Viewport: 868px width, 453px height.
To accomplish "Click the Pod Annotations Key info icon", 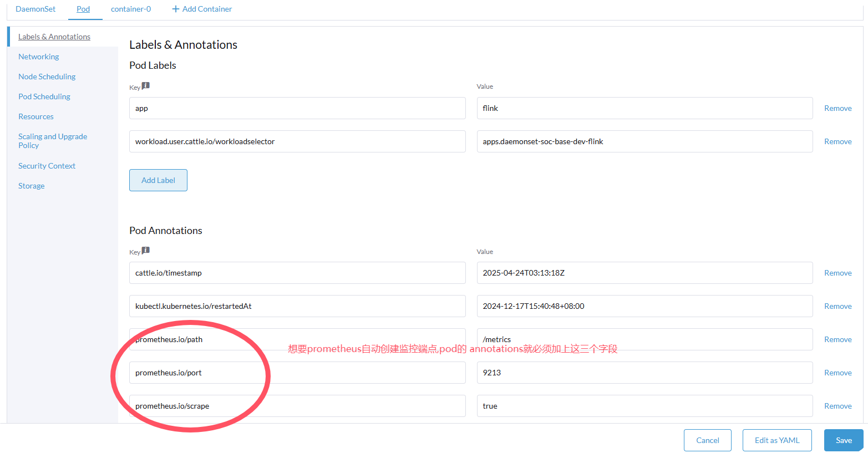I will (x=145, y=250).
